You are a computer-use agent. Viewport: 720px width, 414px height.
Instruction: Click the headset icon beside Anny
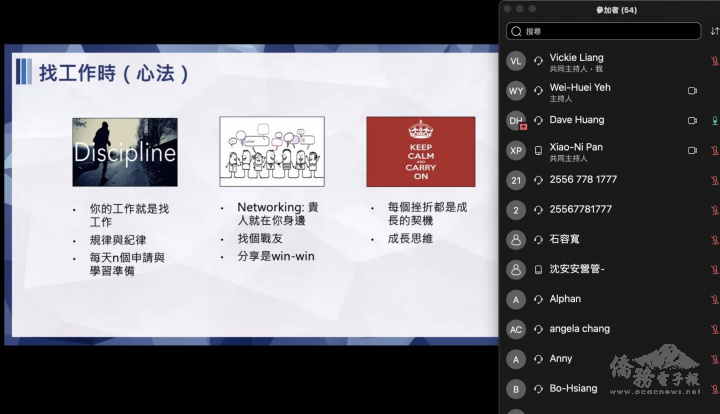click(x=538, y=359)
